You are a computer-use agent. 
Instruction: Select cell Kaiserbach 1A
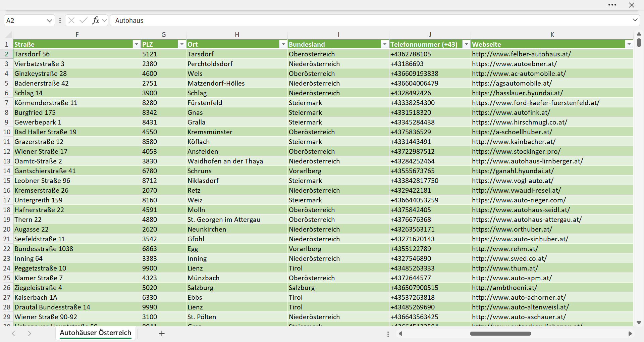click(77, 297)
